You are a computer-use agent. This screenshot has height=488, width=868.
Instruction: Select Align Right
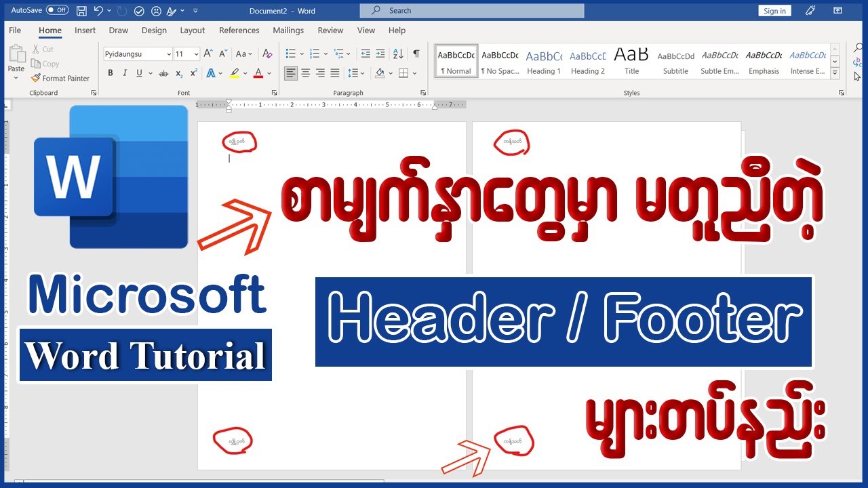click(320, 73)
